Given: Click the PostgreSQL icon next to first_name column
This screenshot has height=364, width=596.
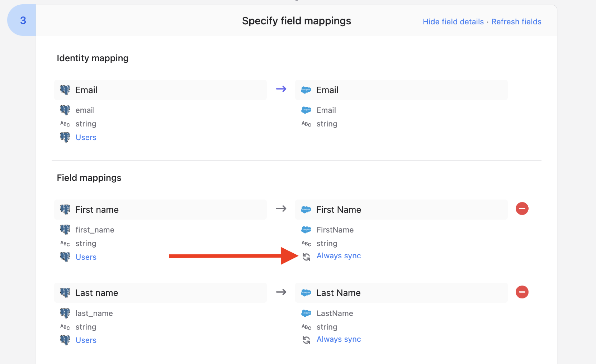Looking at the screenshot, I should pyautogui.click(x=65, y=230).
